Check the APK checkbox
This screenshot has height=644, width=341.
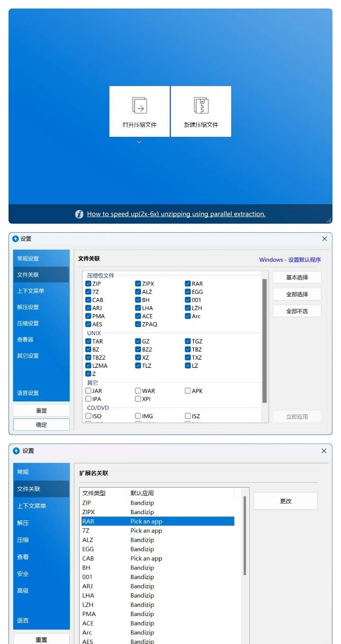(x=188, y=391)
